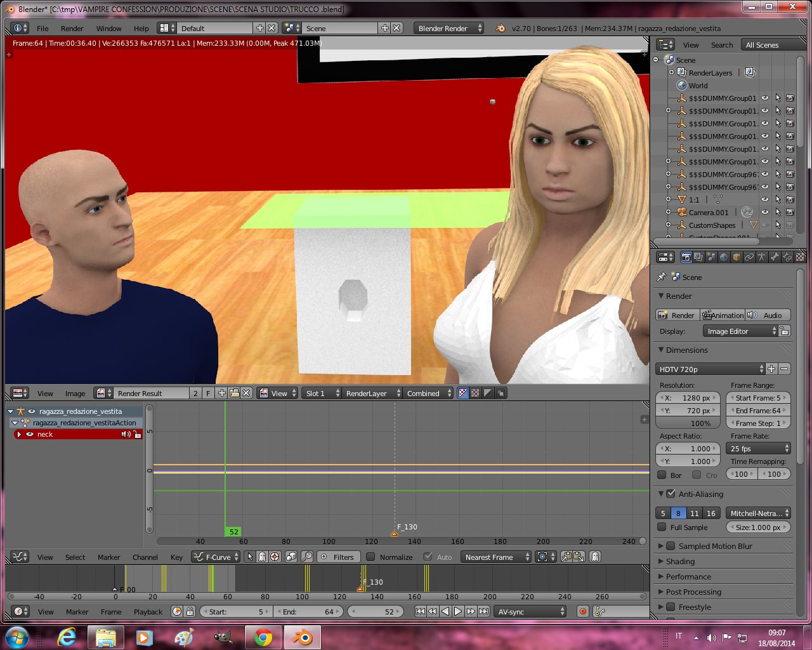Open the Bone properties tab
Viewport: 812px width, 650px height.
(775, 257)
